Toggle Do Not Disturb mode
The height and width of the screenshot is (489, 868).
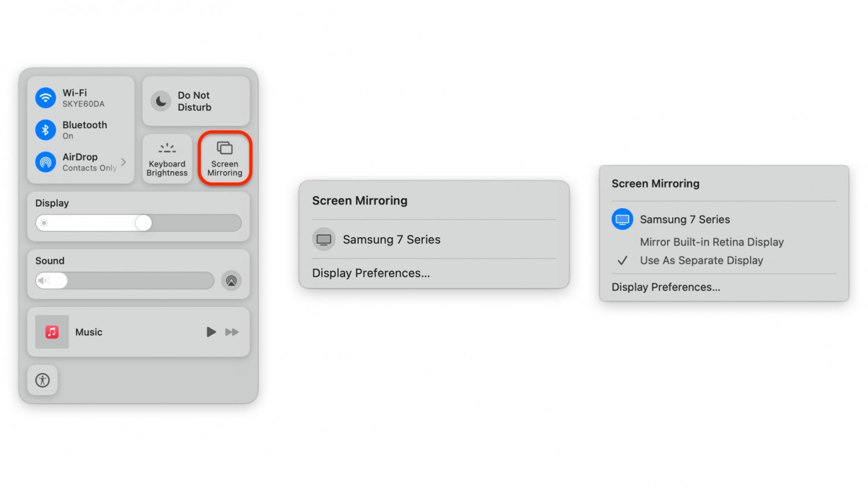click(161, 101)
